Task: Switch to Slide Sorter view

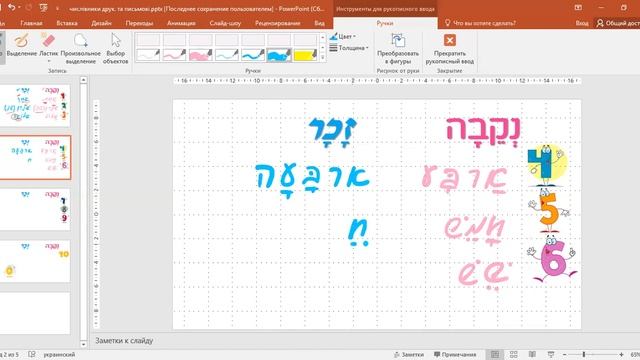Action: [x=513, y=354]
